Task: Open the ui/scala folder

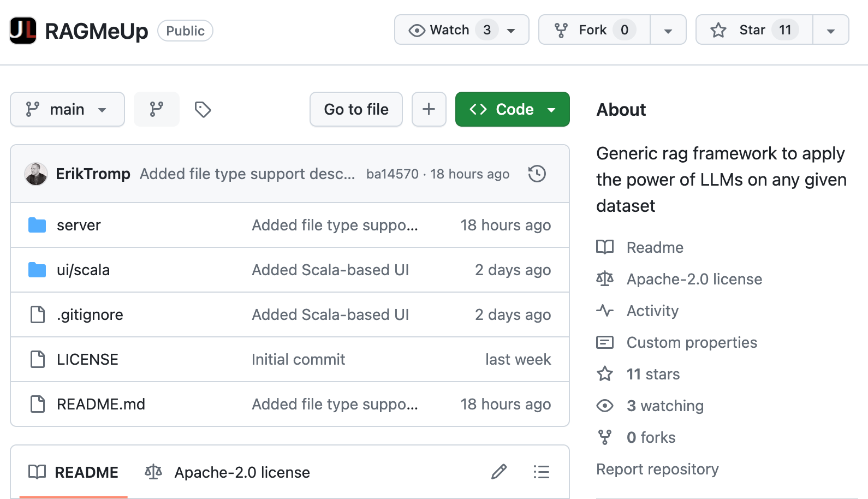Action: point(83,270)
